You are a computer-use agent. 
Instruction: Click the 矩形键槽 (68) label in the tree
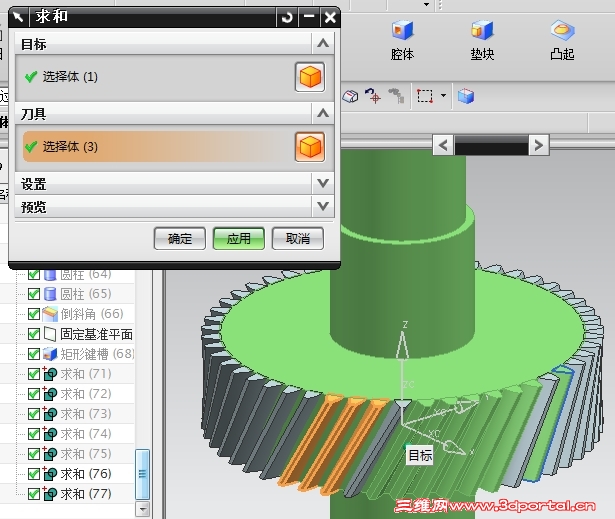97,354
